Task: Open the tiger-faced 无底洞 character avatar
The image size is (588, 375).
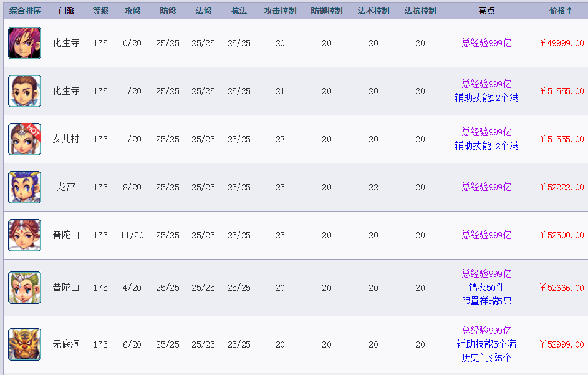Action: click(x=25, y=344)
